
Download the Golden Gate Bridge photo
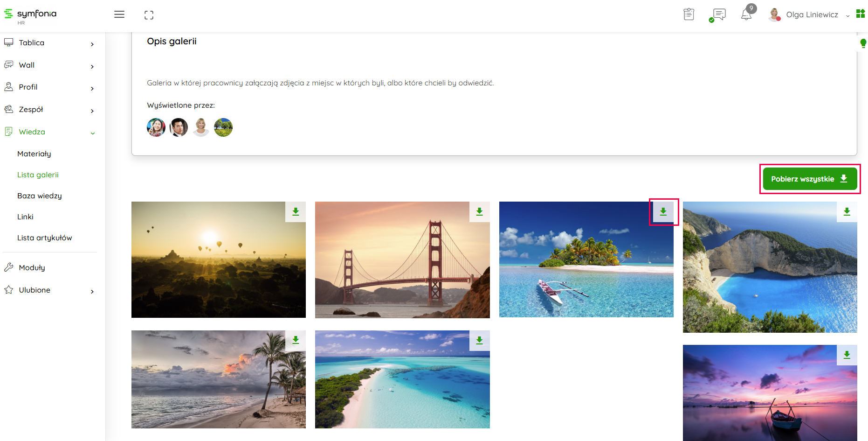click(480, 212)
